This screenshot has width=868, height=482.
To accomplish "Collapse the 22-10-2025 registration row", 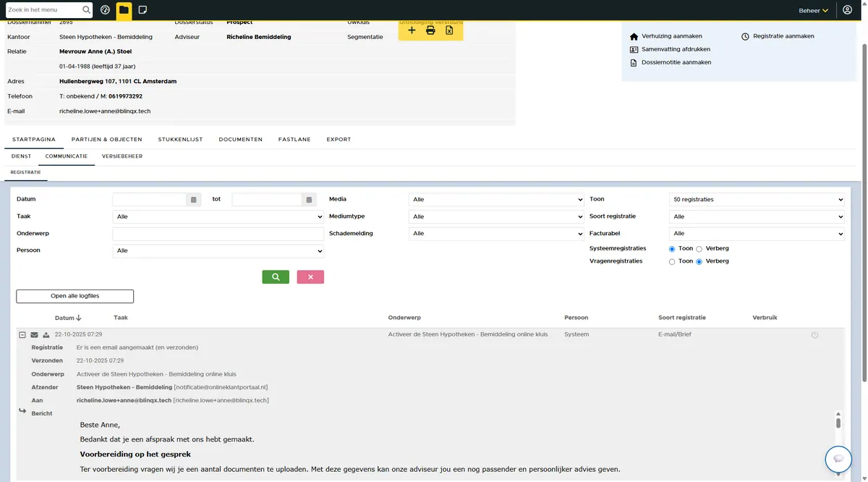I will coord(22,335).
